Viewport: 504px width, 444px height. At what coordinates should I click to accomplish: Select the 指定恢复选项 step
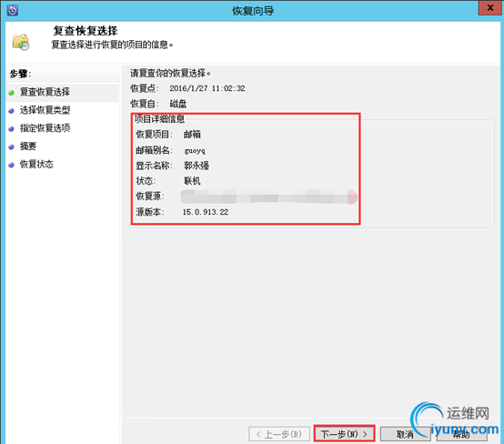[45, 128]
